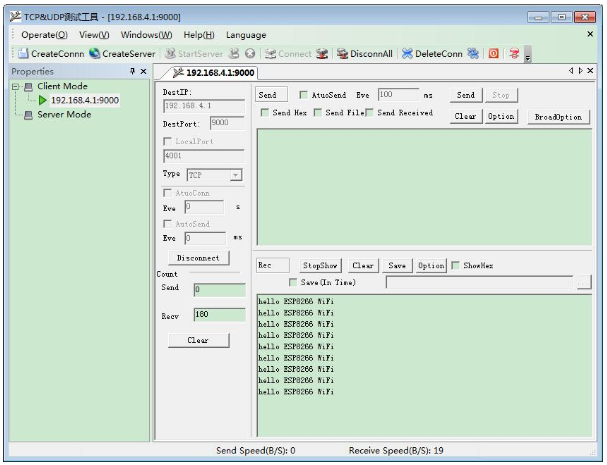Click DeleteConn in the toolbar
Viewport: 607px width, 465px height.
432,53
